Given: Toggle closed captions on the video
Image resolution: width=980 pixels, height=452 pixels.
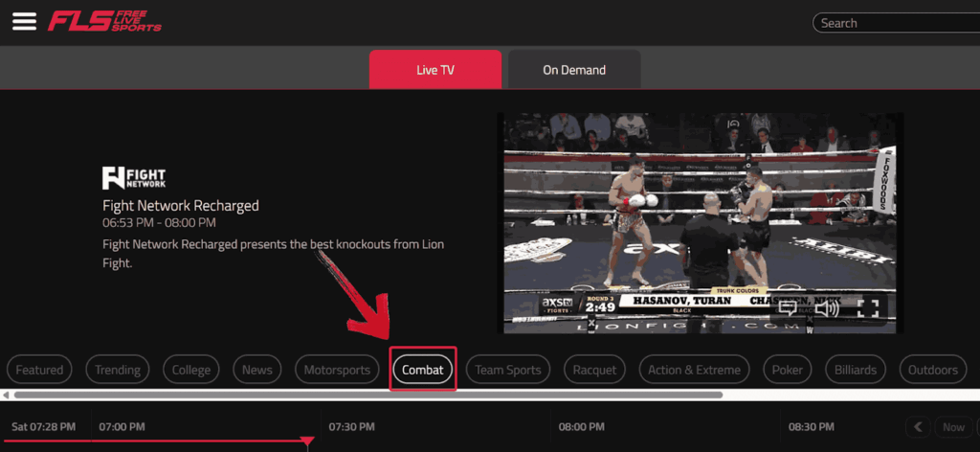Looking at the screenshot, I should pos(787,308).
